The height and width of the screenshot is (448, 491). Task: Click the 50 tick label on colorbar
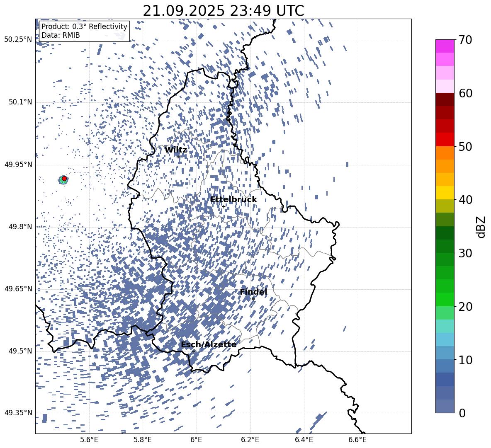click(x=465, y=146)
